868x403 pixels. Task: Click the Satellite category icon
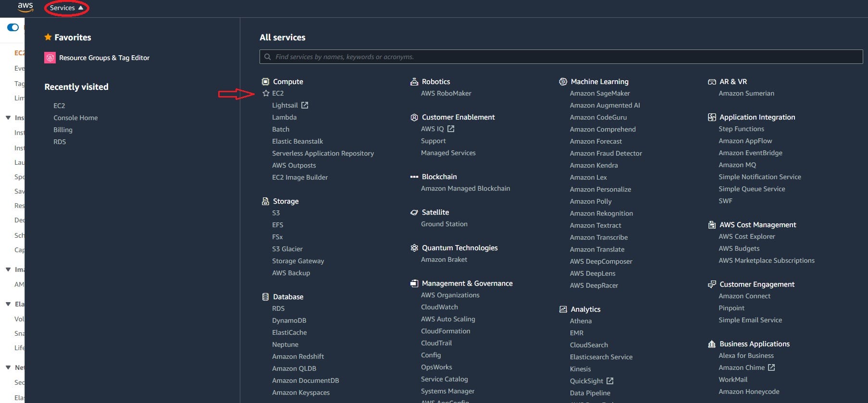tap(414, 212)
